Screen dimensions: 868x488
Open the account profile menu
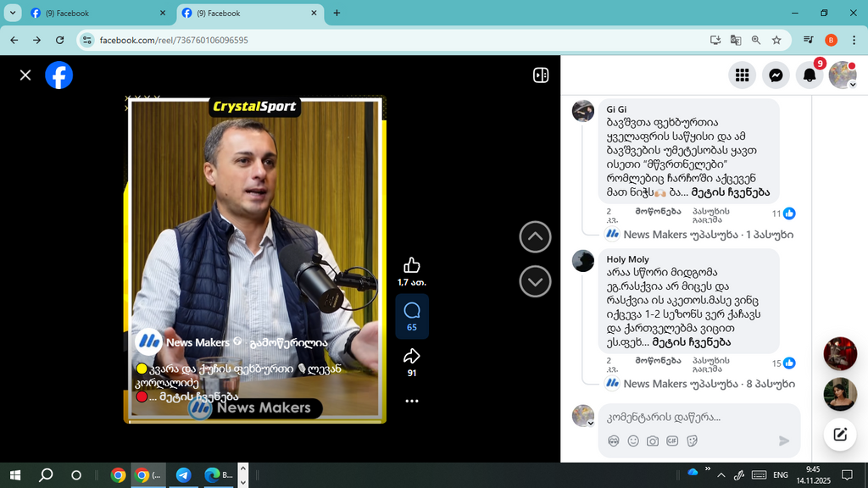pyautogui.click(x=843, y=75)
